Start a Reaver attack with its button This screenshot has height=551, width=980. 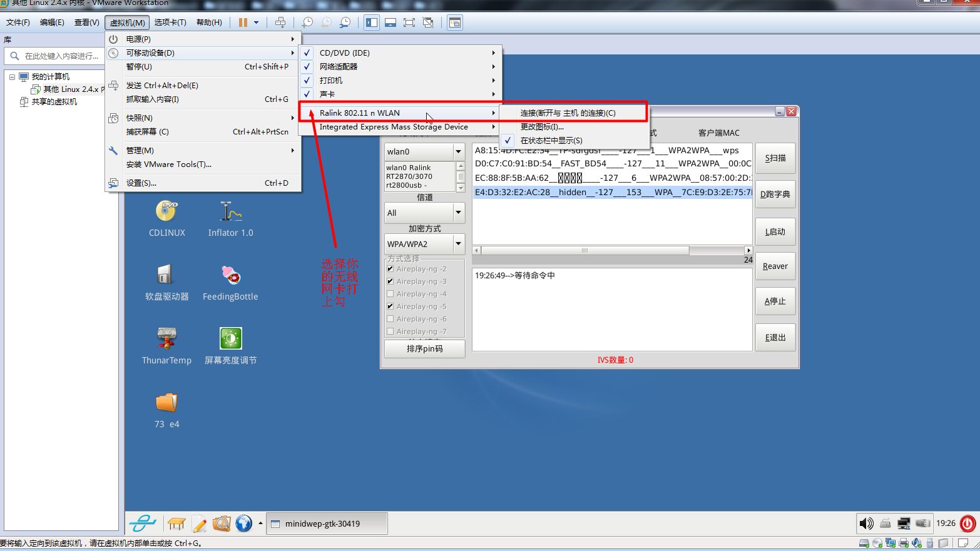(775, 266)
